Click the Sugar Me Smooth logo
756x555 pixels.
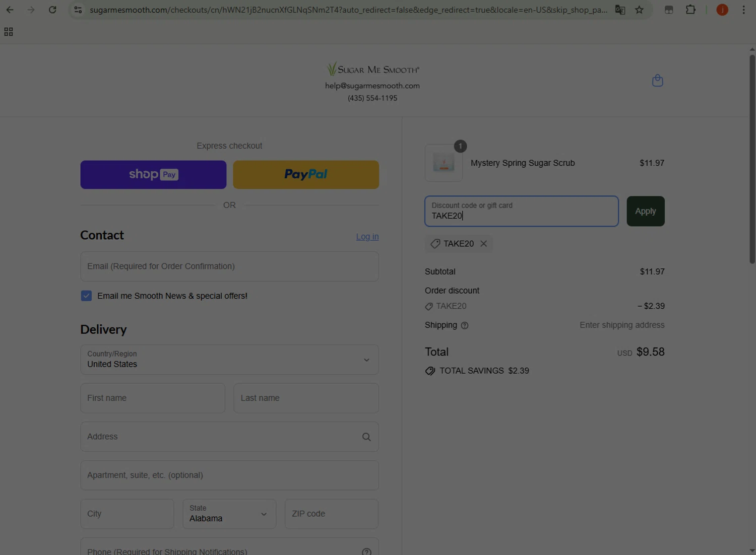(372, 69)
